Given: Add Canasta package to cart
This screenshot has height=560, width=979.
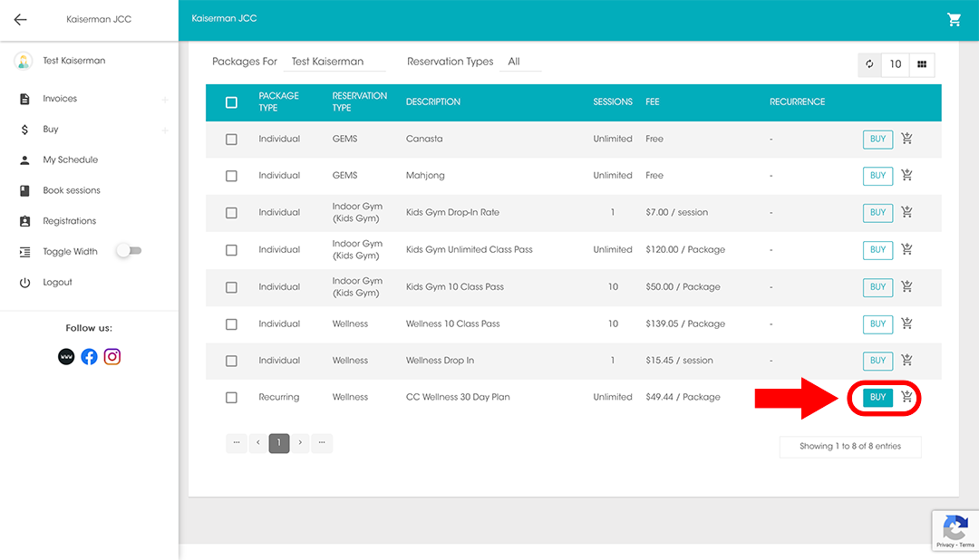Looking at the screenshot, I should point(906,139).
